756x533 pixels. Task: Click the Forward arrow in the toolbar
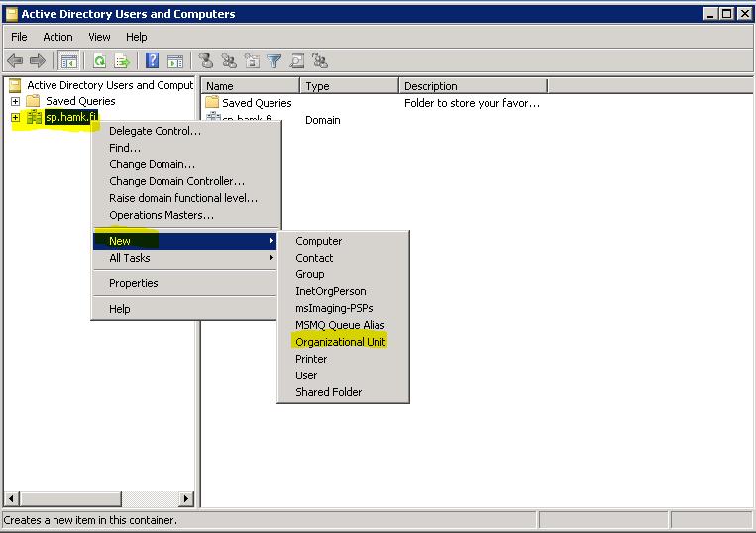tap(37, 60)
